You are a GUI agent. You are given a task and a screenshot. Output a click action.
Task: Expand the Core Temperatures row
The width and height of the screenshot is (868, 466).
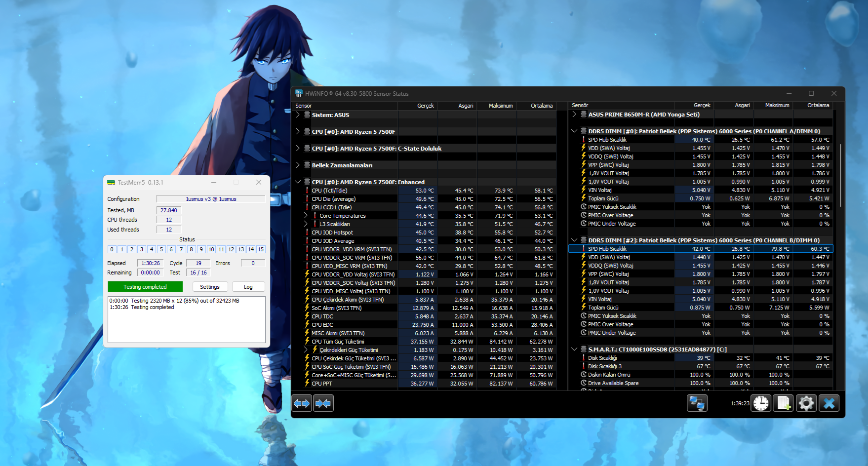(x=306, y=215)
